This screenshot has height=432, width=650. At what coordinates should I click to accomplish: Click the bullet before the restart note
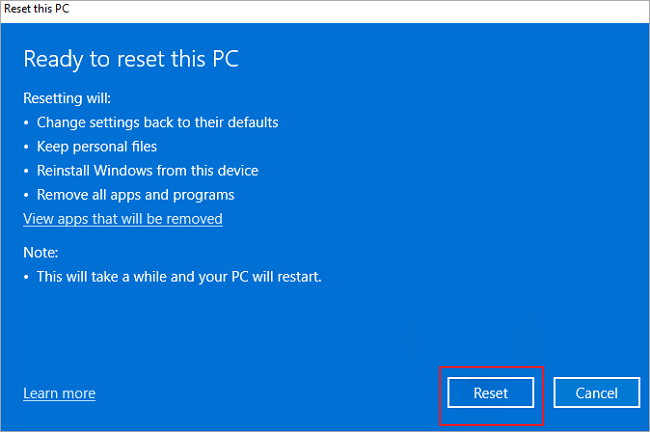27,277
